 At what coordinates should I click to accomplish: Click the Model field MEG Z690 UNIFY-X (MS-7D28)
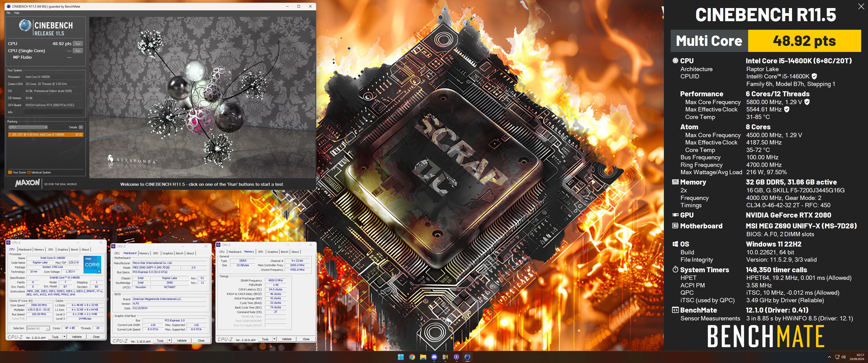coord(155,267)
